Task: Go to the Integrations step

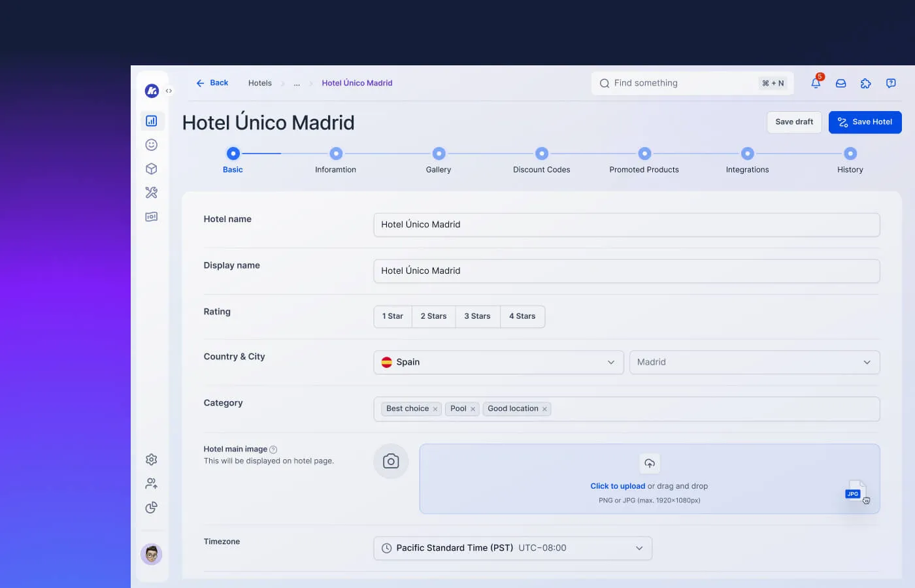Action: tap(748, 160)
